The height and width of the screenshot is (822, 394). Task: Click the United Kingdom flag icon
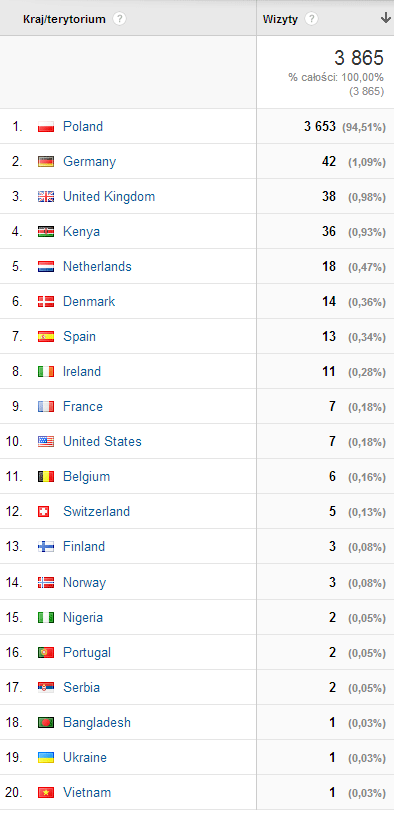46,197
